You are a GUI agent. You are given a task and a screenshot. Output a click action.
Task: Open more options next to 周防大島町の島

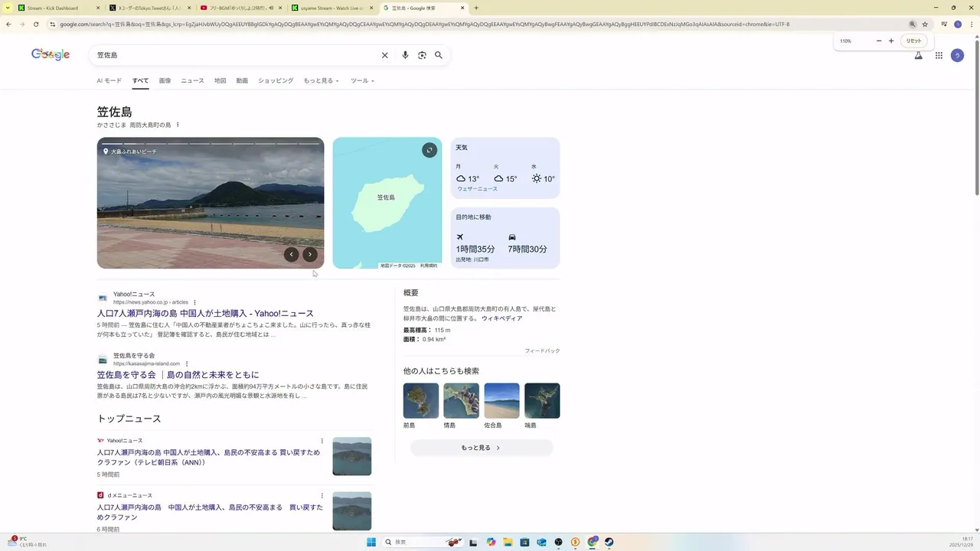(x=178, y=125)
